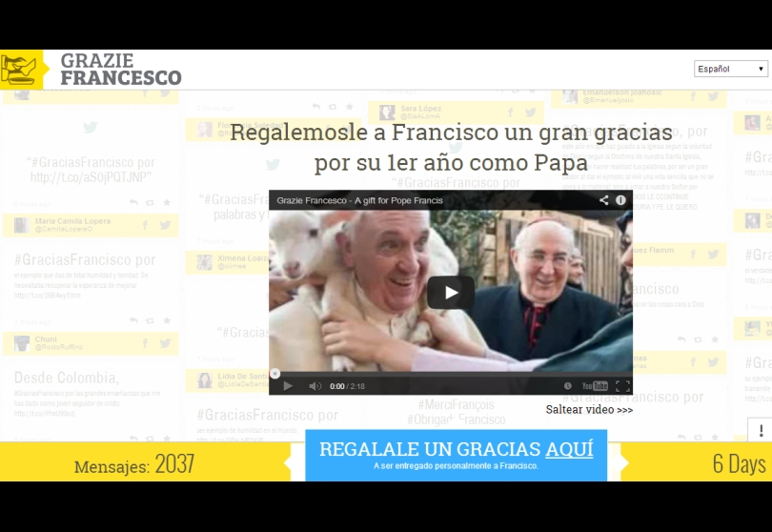772x532 pixels.
Task: Click Facebook icon on Emanuelson's card
Action: (x=693, y=96)
